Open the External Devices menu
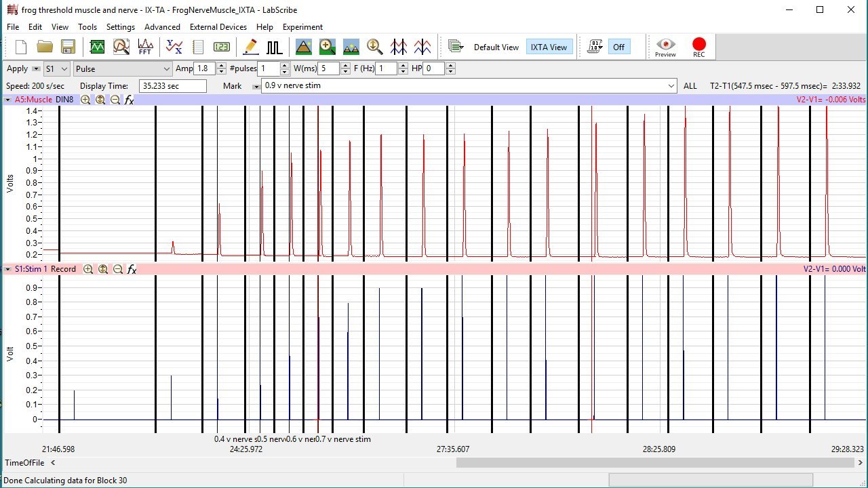This screenshot has width=868, height=488. [218, 27]
